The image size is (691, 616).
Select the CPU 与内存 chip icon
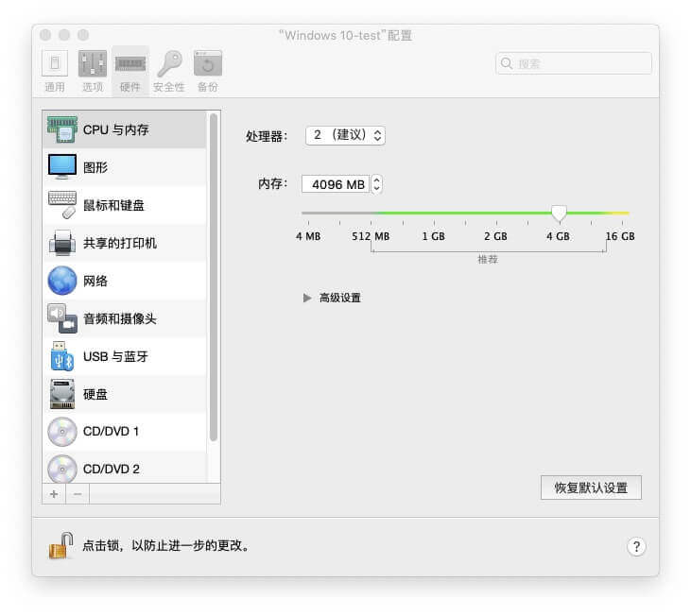(62, 129)
